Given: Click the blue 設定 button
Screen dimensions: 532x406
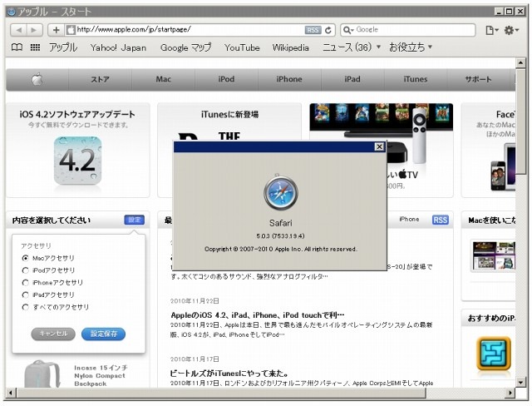Looking at the screenshot, I should click(135, 220).
